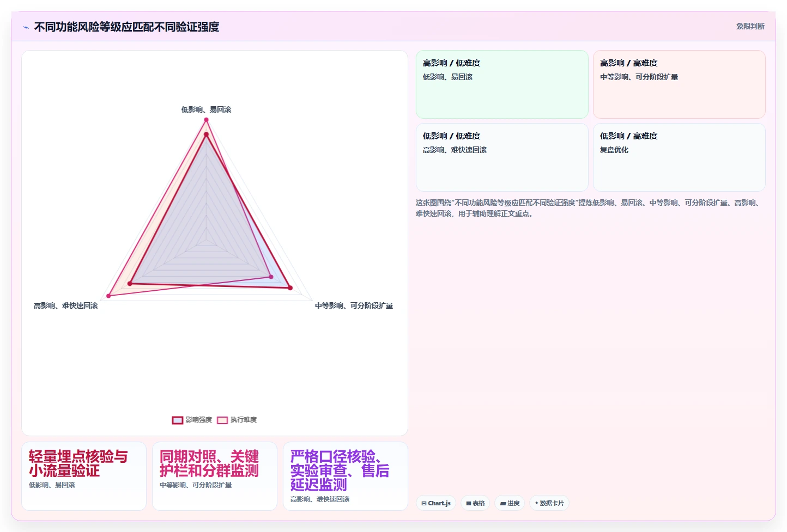Click the 影响强度 legend label text
Image resolution: width=787 pixels, height=532 pixels.
[199, 420]
